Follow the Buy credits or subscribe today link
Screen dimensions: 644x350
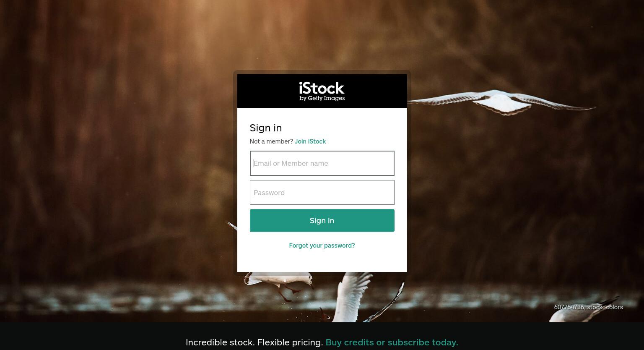392,342
